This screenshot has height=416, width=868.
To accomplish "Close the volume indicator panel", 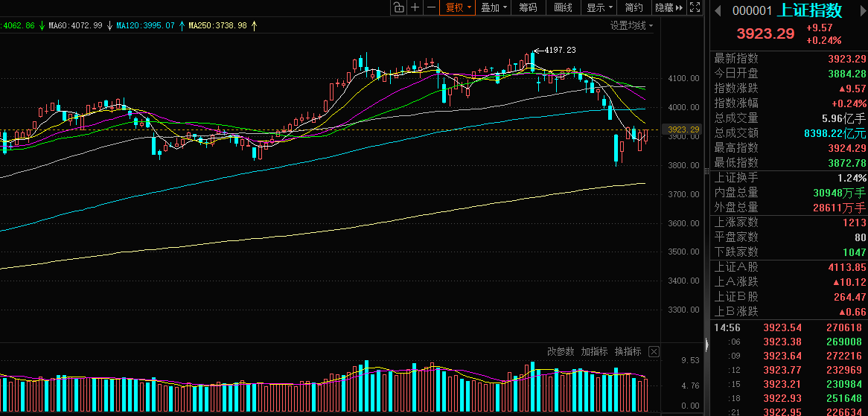I will tap(654, 351).
